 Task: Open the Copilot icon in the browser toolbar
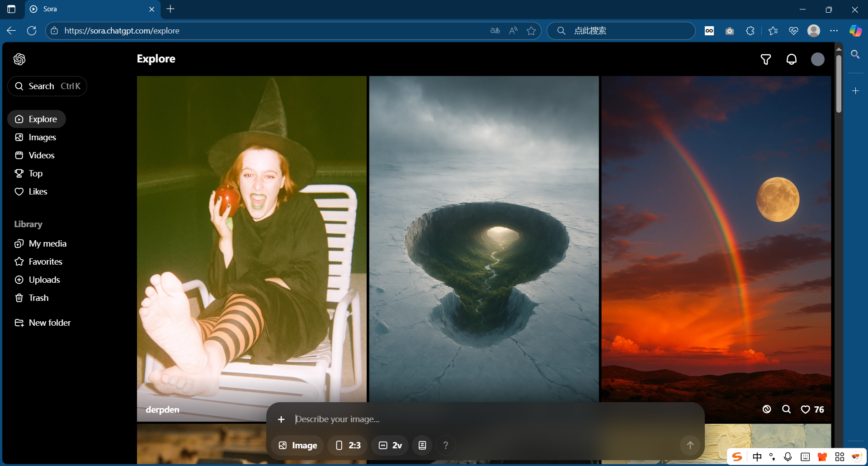855,31
